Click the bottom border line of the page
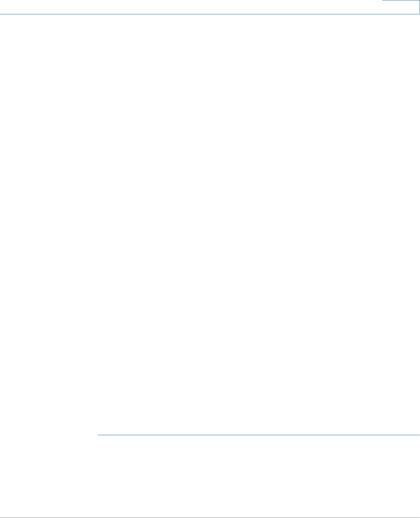Viewport: 420px width, 518px height. click(210, 518)
